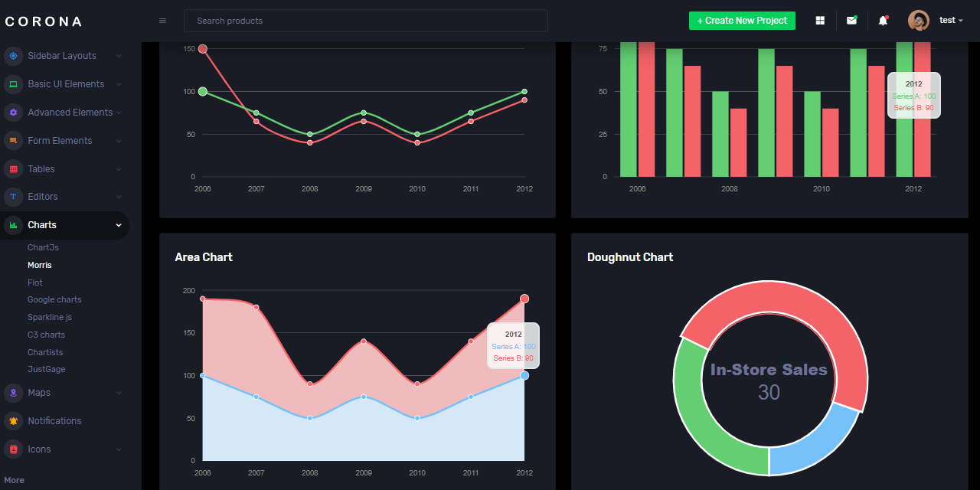Click the Create New Project button
Image resolution: width=980 pixels, height=490 pixels.
click(742, 21)
